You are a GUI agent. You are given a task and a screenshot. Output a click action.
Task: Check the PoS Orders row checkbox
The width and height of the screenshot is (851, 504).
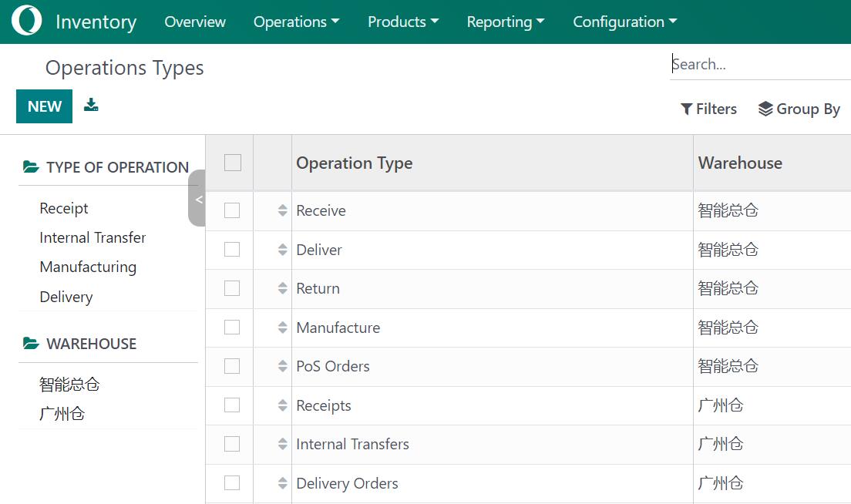[x=232, y=365]
